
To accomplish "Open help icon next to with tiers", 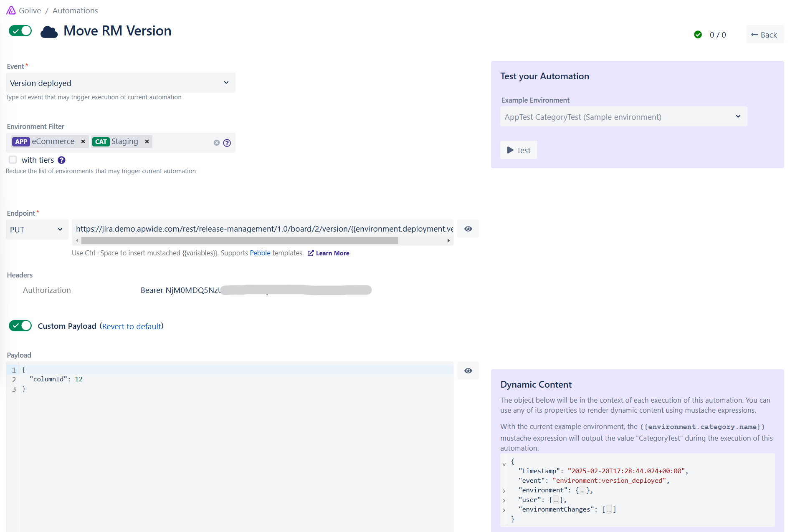I will tap(61, 160).
